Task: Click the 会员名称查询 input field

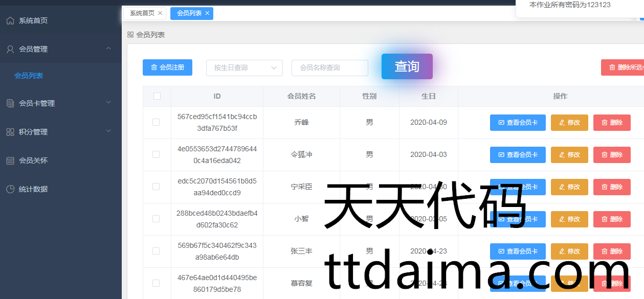Action: click(329, 67)
